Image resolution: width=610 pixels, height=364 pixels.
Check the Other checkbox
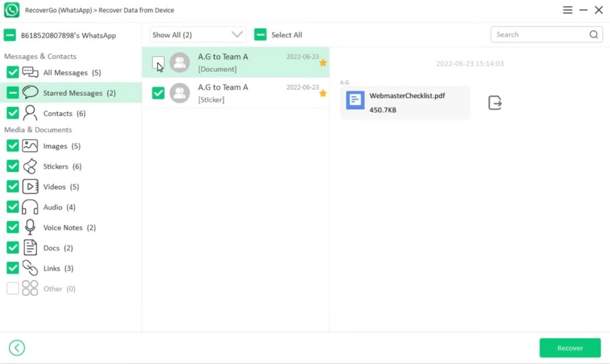point(12,288)
